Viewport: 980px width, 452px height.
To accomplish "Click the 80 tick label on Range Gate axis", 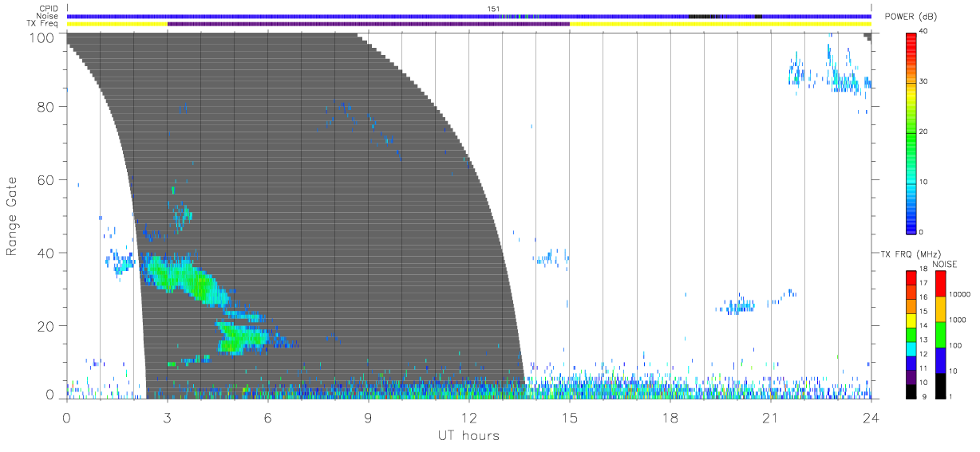I will pyautogui.click(x=47, y=107).
